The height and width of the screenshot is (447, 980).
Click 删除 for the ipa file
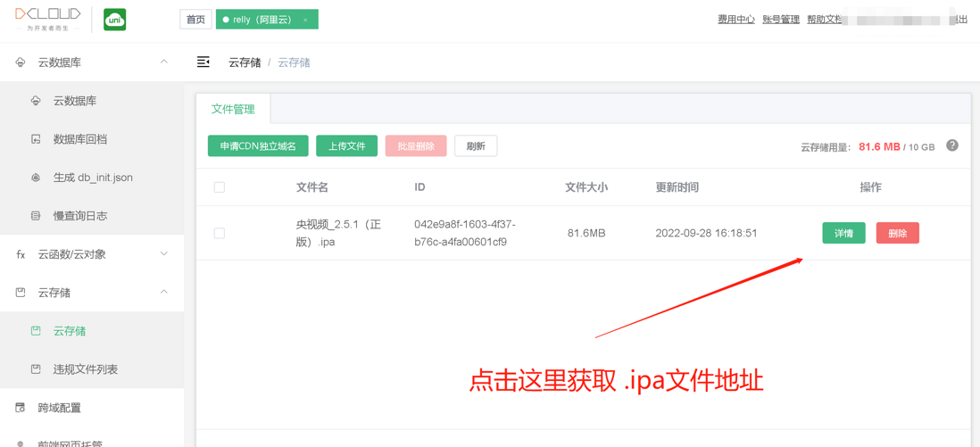(898, 233)
